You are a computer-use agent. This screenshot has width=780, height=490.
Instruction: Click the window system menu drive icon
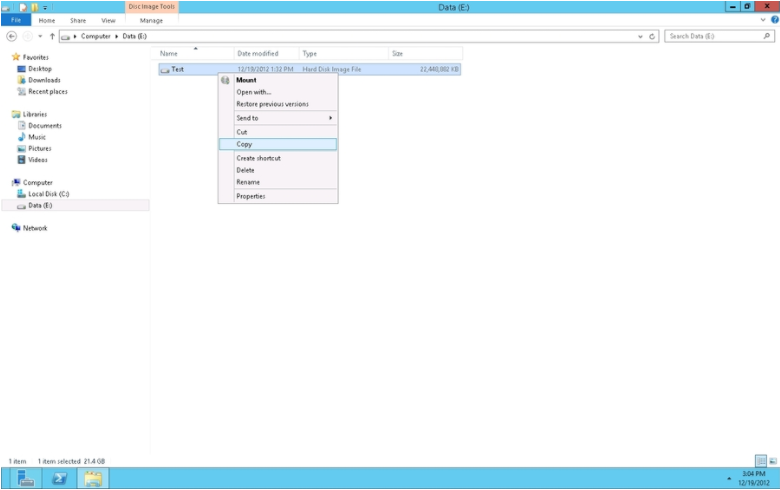(6, 7)
